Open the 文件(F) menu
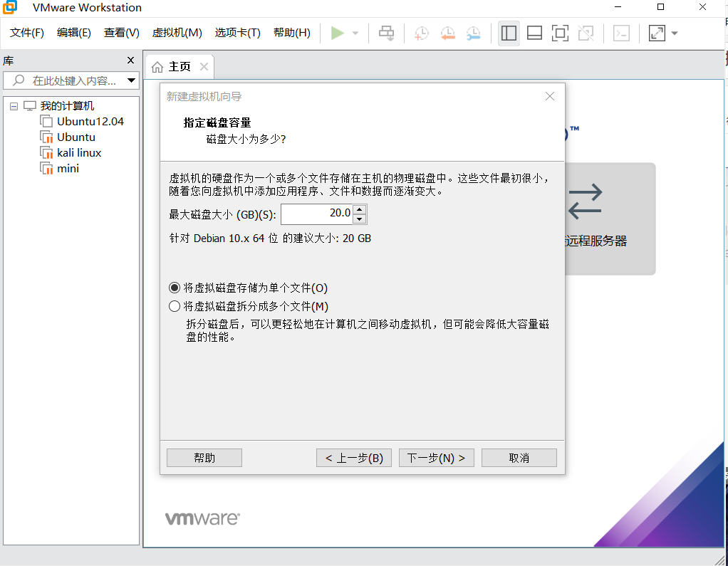Viewport: 728px width, 566px height. [x=27, y=33]
